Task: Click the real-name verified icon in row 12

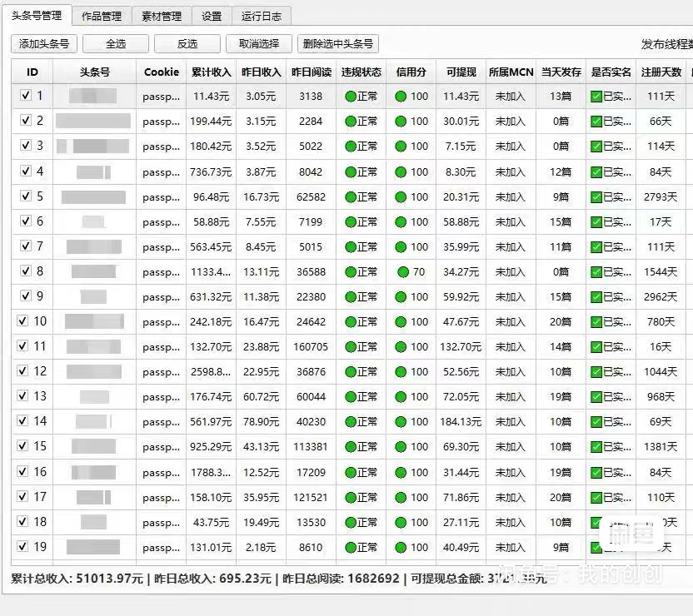Action: pos(596,372)
